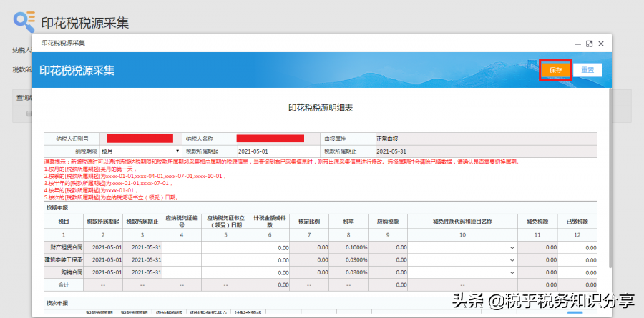644x318 pixels.
Task: Click the 建筑安装工程承 tax item cell
Action: pyautogui.click(x=64, y=260)
